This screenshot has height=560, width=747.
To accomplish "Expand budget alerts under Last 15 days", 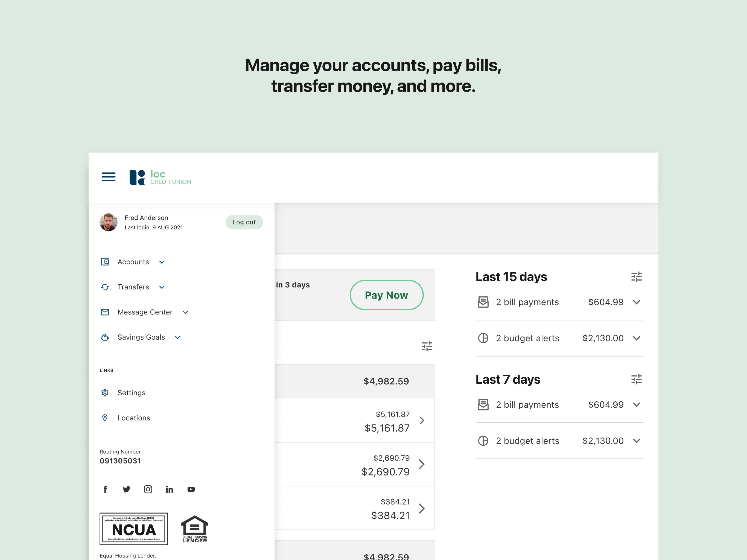I will 637,339.
